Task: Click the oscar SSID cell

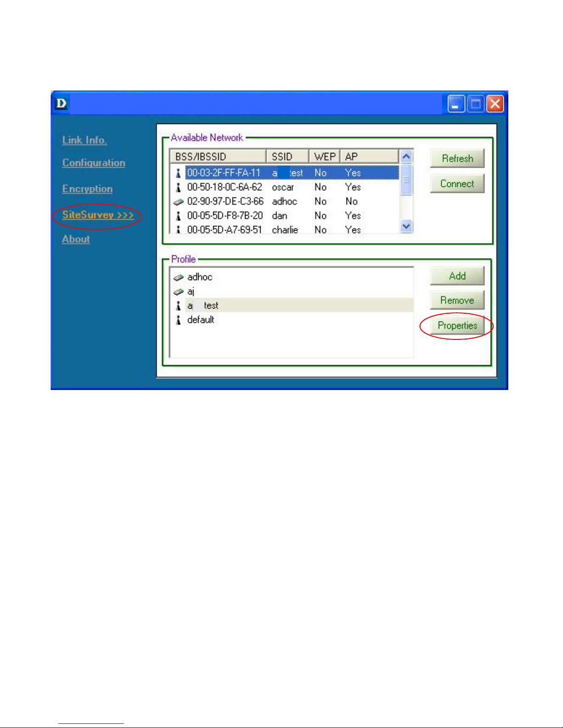Action: 283,187
